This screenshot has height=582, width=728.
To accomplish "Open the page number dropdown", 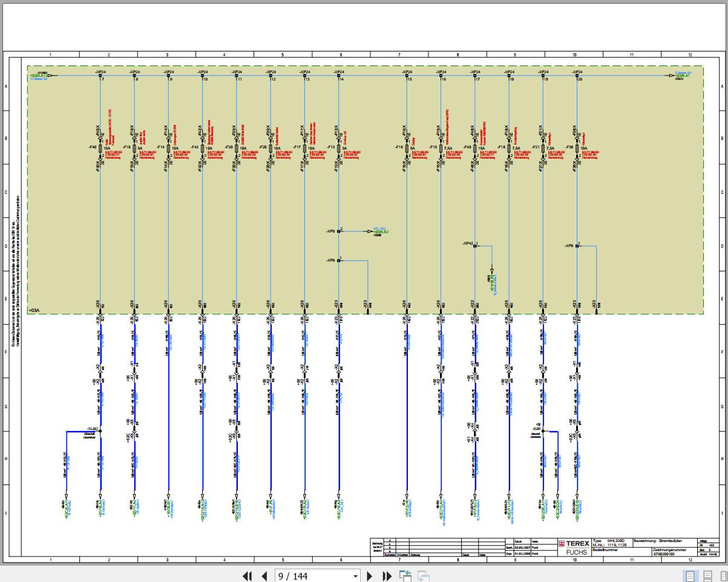I will click(x=355, y=576).
